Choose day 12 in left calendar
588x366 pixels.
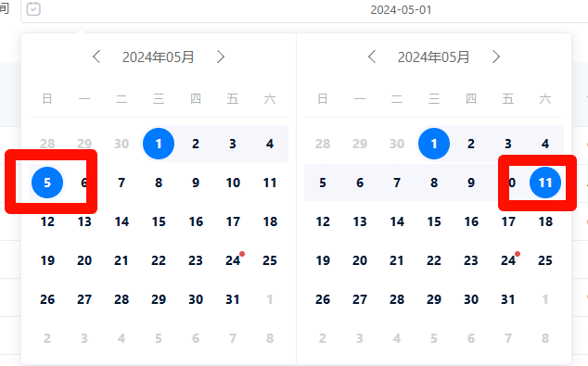click(x=47, y=221)
